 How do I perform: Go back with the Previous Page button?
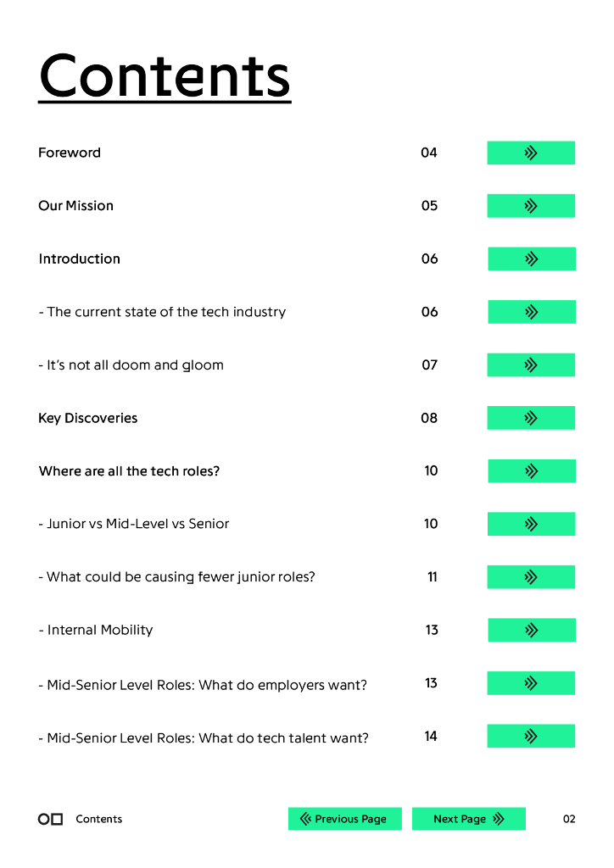(344, 819)
